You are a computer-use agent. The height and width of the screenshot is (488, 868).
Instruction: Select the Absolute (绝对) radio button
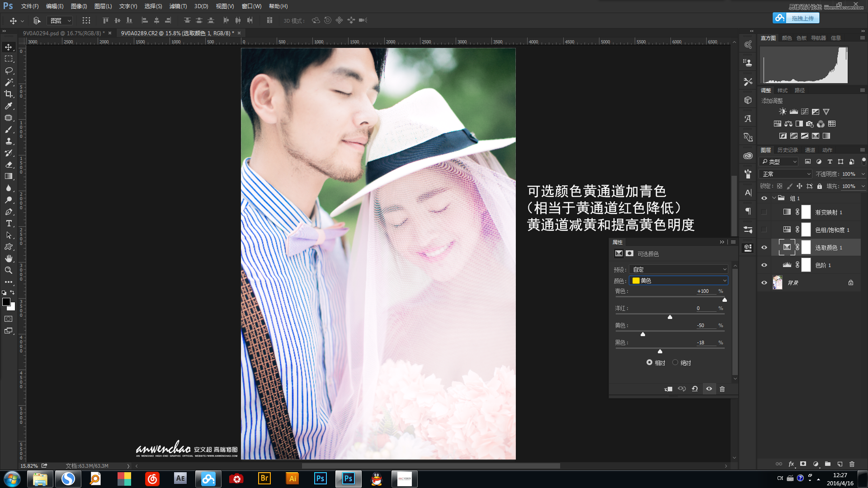[675, 362]
